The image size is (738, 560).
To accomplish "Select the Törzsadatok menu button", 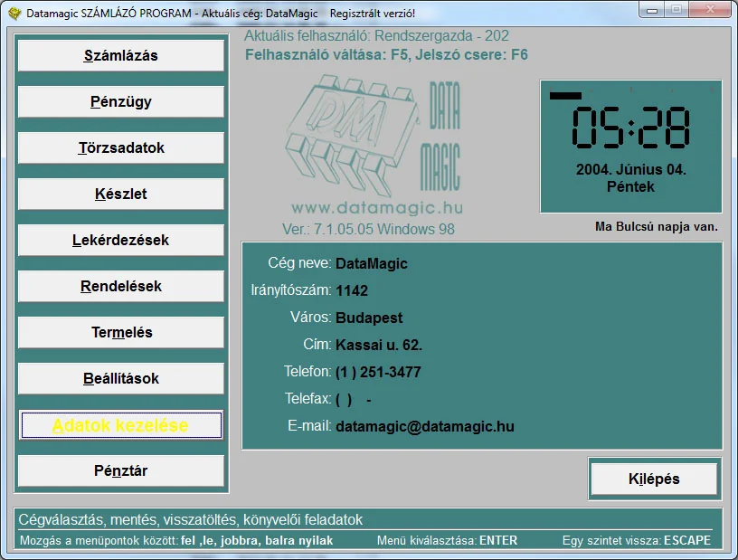I will point(121,147).
